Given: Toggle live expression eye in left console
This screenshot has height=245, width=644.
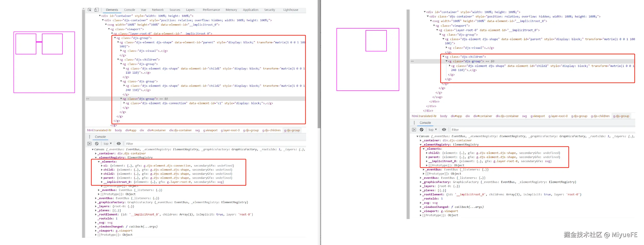Looking at the screenshot, I should click(119, 144).
